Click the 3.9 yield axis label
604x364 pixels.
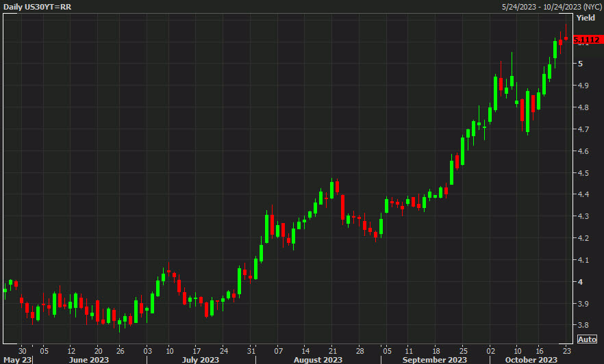click(x=583, y=304)
